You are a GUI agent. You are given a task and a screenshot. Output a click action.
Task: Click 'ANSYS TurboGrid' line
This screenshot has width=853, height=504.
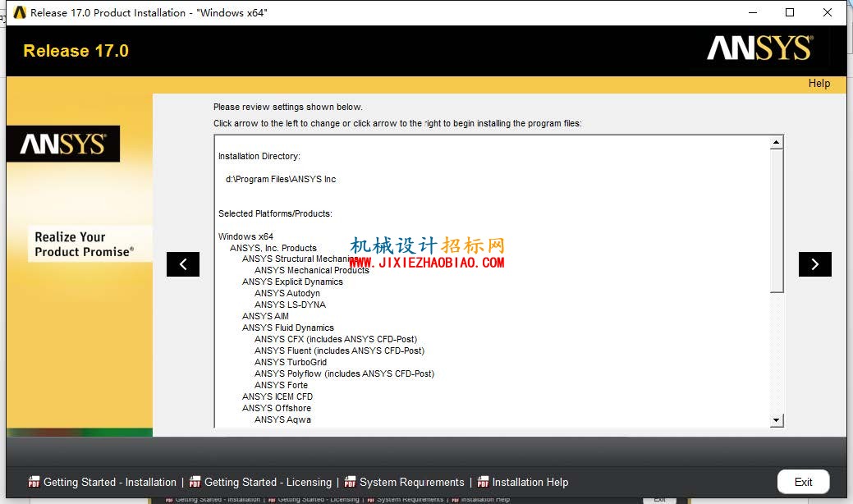click(x=291, y=362)
